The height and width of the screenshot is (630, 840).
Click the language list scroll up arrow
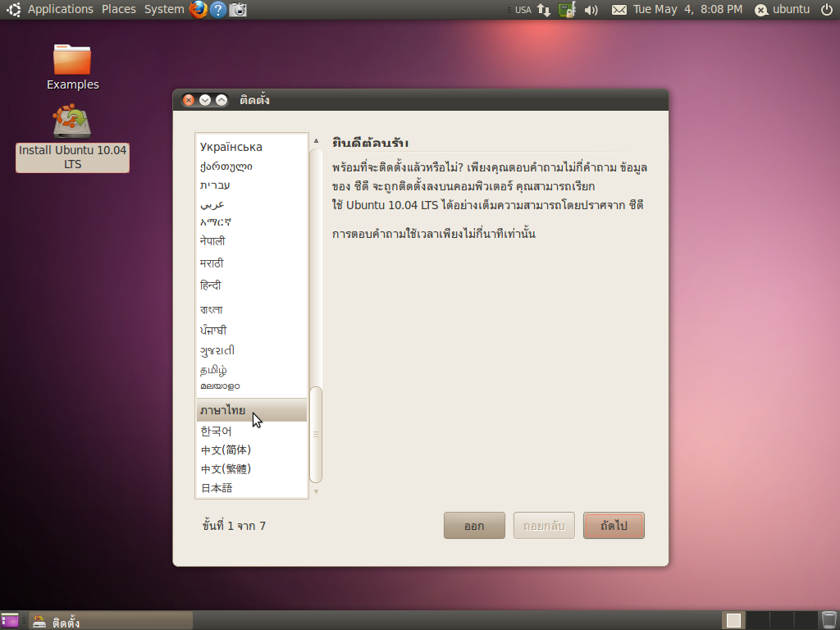pos(316,140)
